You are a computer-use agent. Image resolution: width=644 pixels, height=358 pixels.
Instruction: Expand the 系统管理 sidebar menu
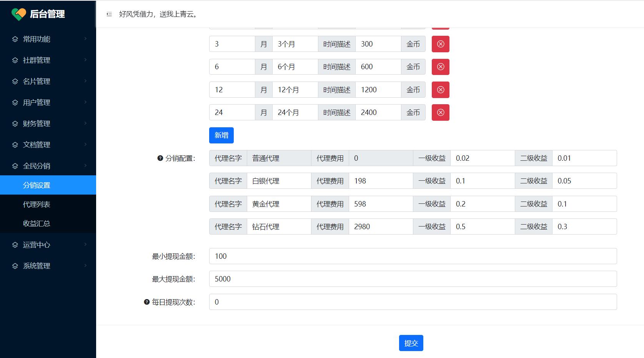[48, 266]
